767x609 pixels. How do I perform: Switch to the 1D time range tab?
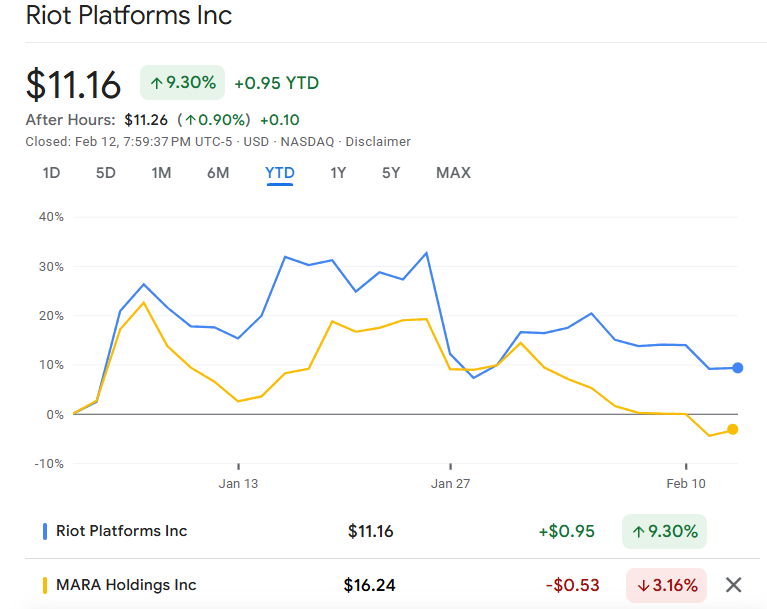pyautogui.click(x=51, y=173)
